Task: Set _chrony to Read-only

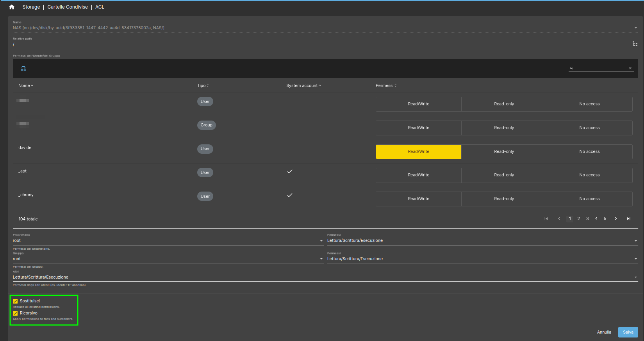Action: click(x=504, y=199)
